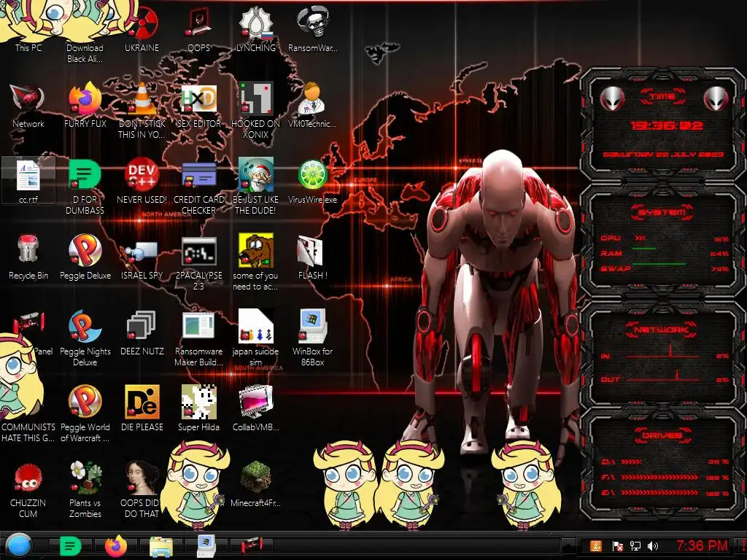
Task: Click the left alien head in the TIME widget
Action: coord(613,98)
